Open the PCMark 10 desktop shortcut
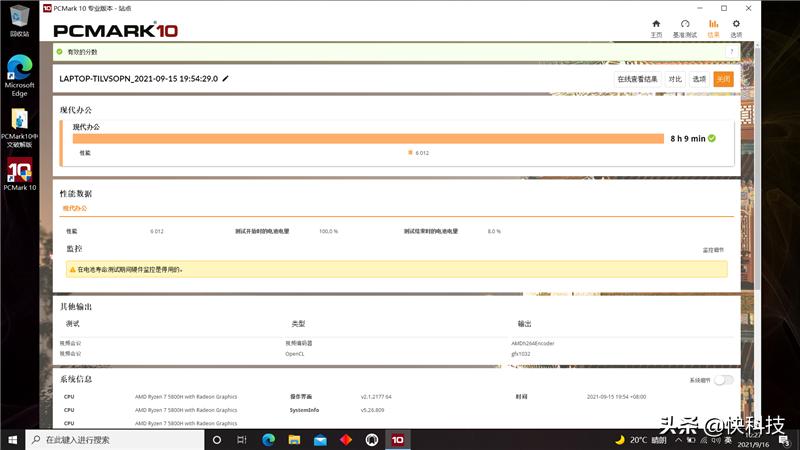The width and height of the screenshot is (800, 450). click(x=19, y=174)
